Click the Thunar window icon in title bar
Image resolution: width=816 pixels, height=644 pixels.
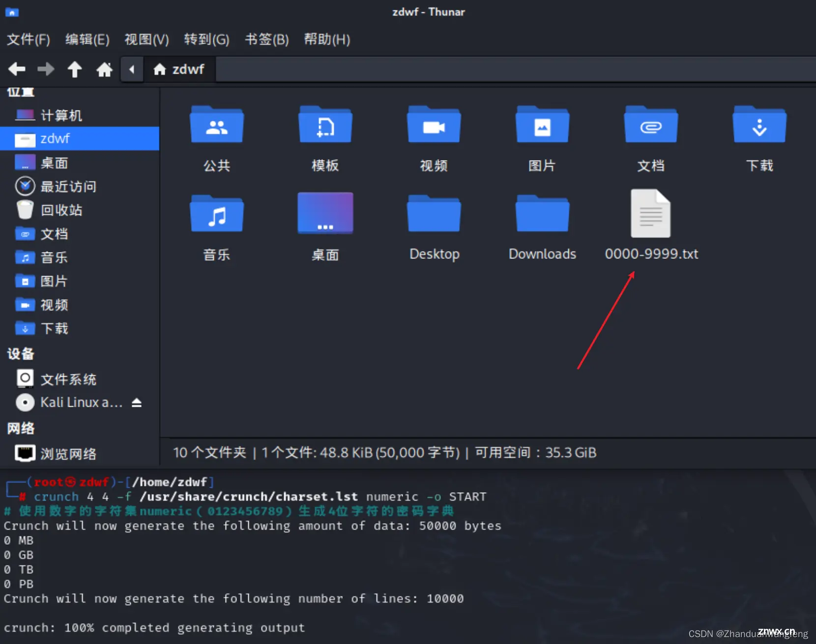[x=12, y=13]
